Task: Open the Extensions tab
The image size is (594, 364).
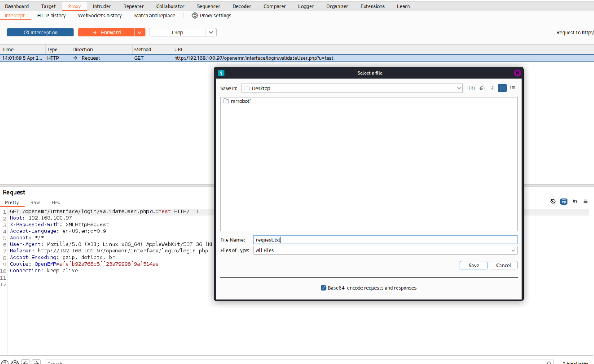Action: [x=372, y=6]
